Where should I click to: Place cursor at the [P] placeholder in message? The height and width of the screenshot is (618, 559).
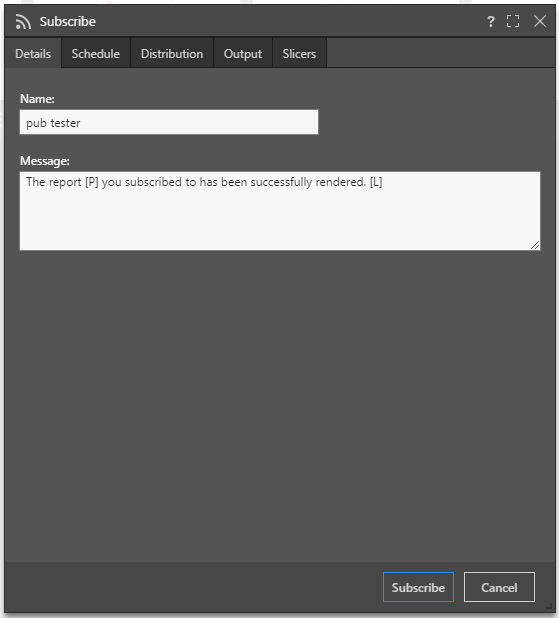coord(91,182)
